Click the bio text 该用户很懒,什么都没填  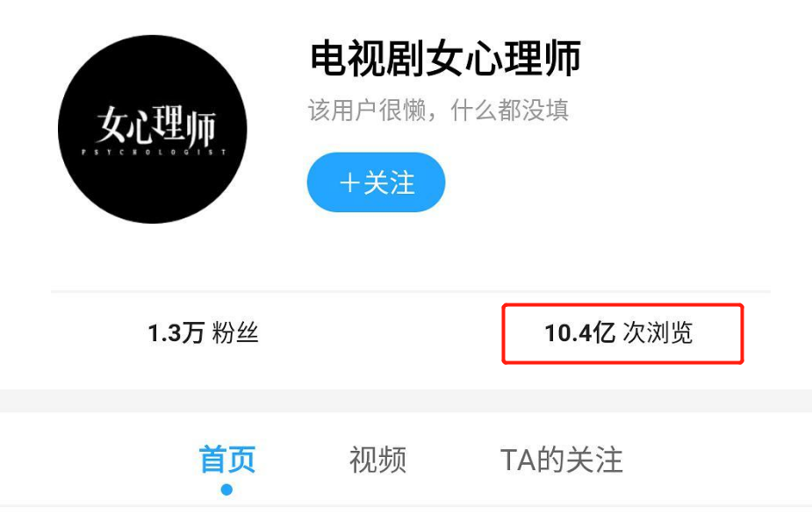pos(439,110)
